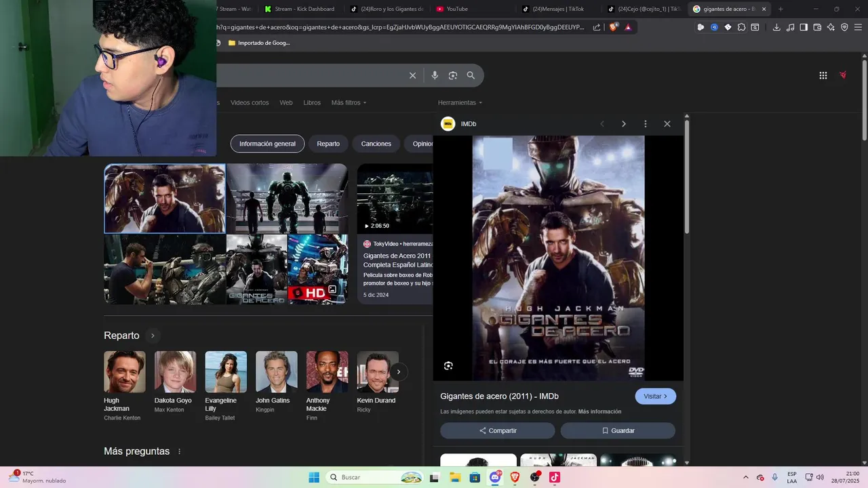The height and width of the screenshot is (488, 868).
Task: Open Google apps grid
Action: (823, 75)
